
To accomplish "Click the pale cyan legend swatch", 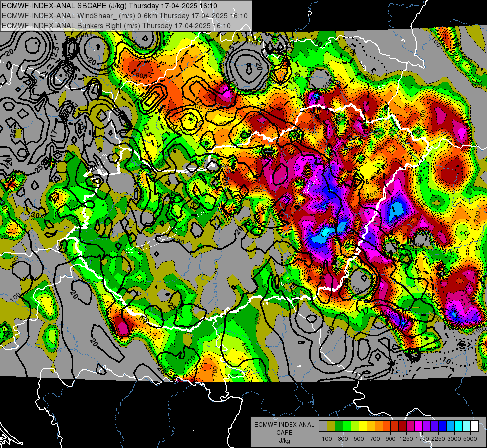I will point(466,426).
